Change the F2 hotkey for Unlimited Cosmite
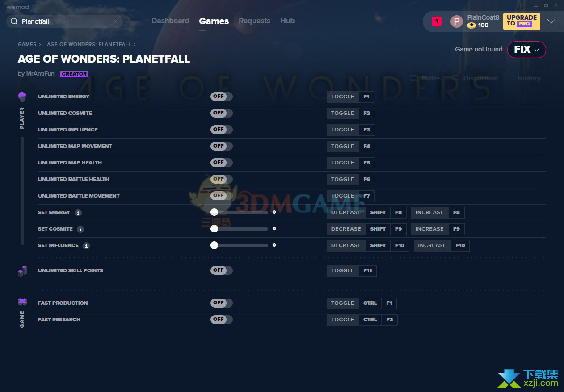Image resolution: width=564 pixels, height=392 pixels. tap(366, 114)
